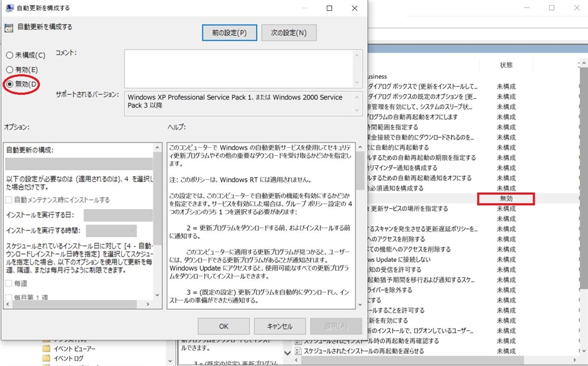The image size is (588, 366).
Task: Click the options panel vertical scrollbar thumb
Action: point(157,198)
